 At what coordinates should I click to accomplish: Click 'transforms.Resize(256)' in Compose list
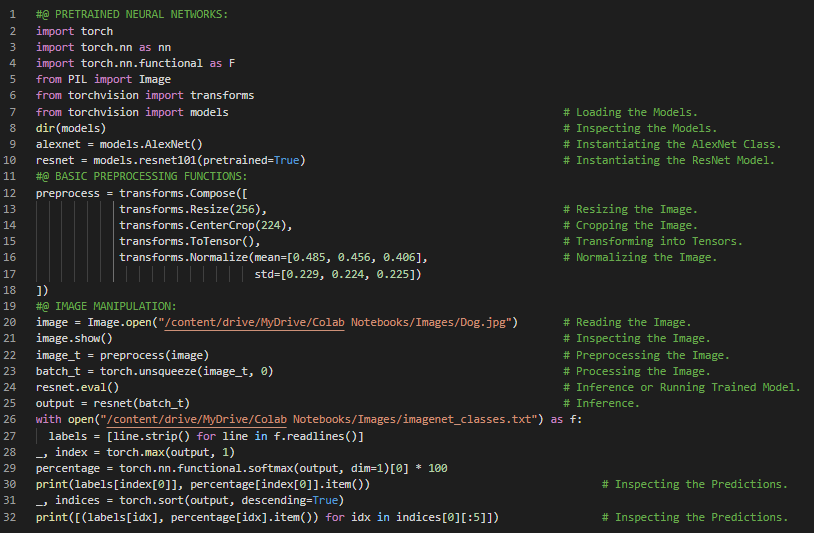pos(189,209)
